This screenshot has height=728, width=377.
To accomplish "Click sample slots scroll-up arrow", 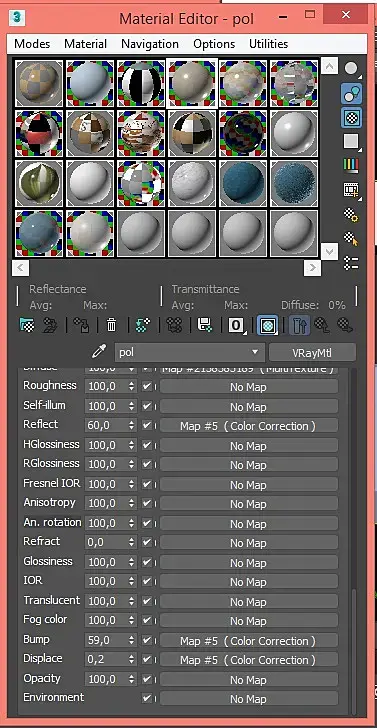I will click(x=329, y=66).
